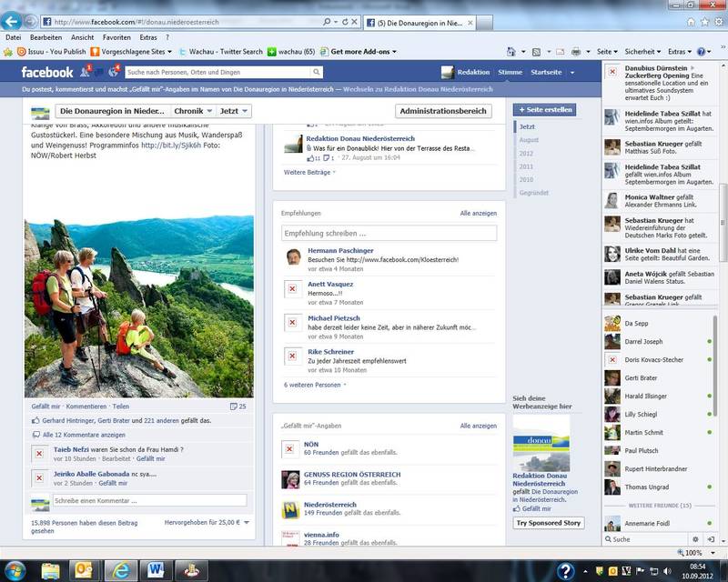Click the comment count icon showing 25
The height and width of the screenshot is (582, 728).
(238, 406)
